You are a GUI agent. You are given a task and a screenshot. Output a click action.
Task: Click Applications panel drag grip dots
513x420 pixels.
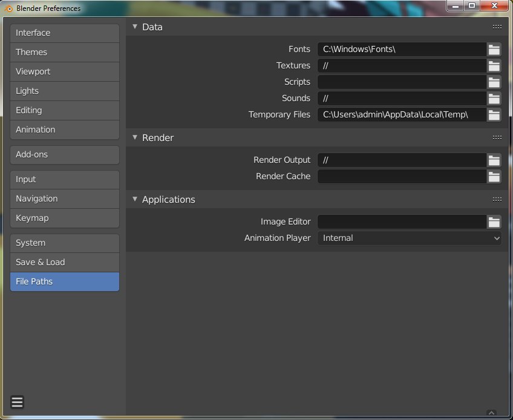pyautogui.click(x=497, y=199)
